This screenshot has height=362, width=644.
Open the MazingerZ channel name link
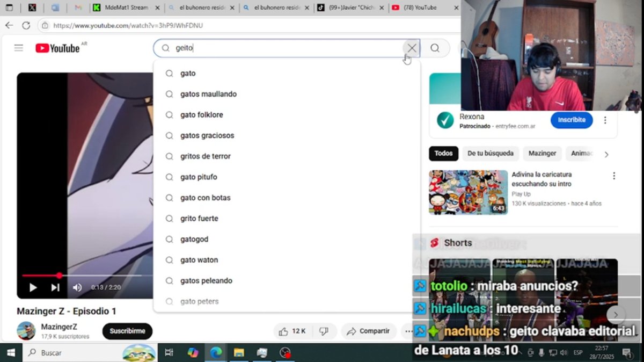[59, 327]
